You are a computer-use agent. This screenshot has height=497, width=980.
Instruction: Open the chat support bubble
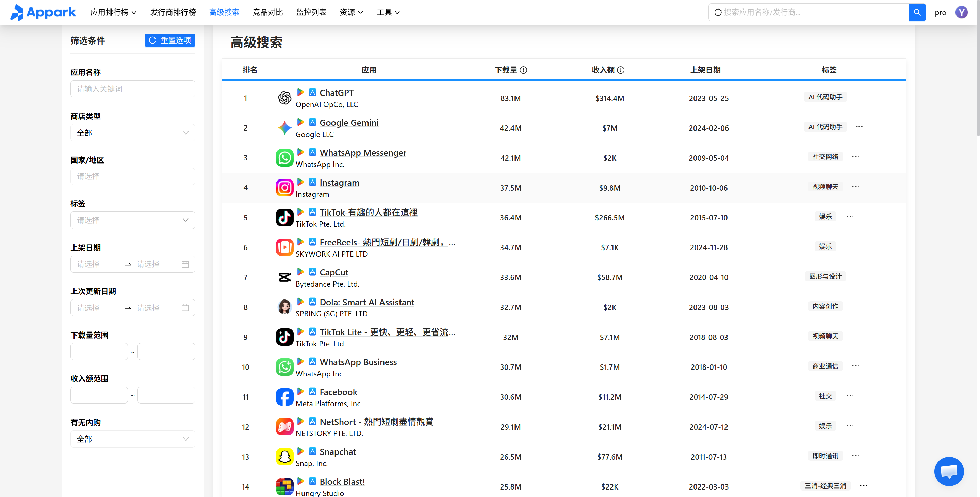949,471
